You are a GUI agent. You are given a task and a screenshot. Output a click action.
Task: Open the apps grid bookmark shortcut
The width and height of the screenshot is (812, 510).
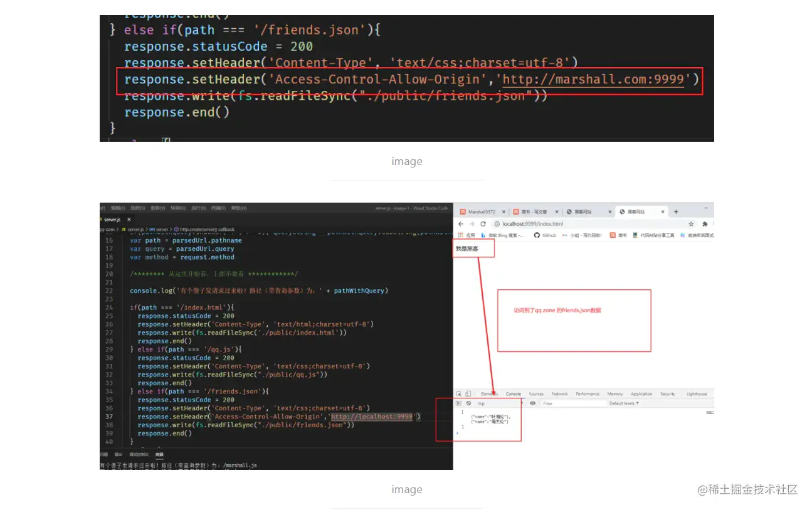pyautogui.click(x=466, y=235)
